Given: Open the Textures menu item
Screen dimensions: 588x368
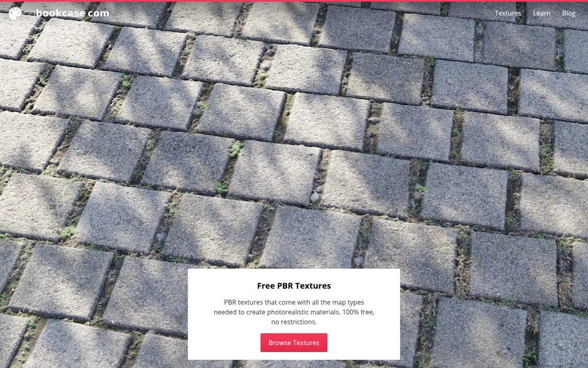Looking at the screenshot, I should [508, 13].
